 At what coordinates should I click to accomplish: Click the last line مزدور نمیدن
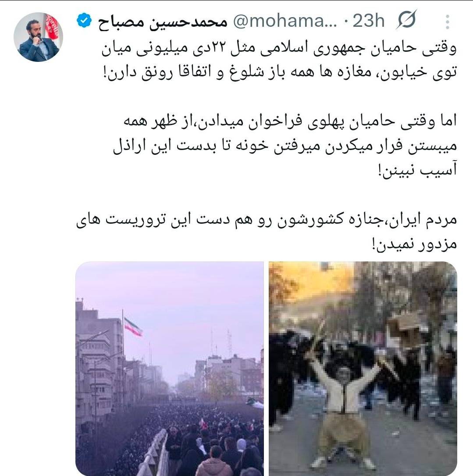414,244
